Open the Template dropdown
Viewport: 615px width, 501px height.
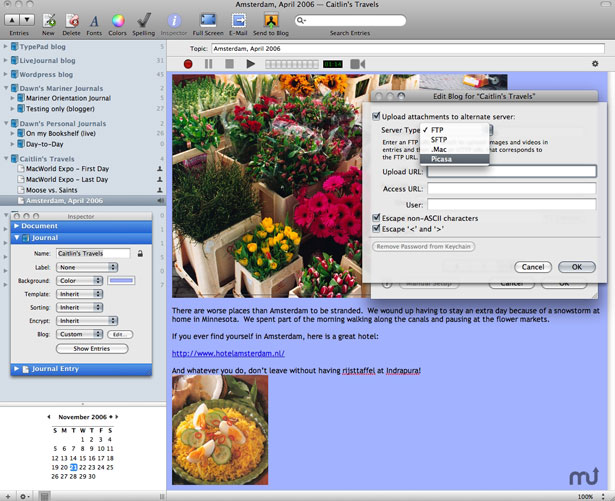(x=80, y=294)
